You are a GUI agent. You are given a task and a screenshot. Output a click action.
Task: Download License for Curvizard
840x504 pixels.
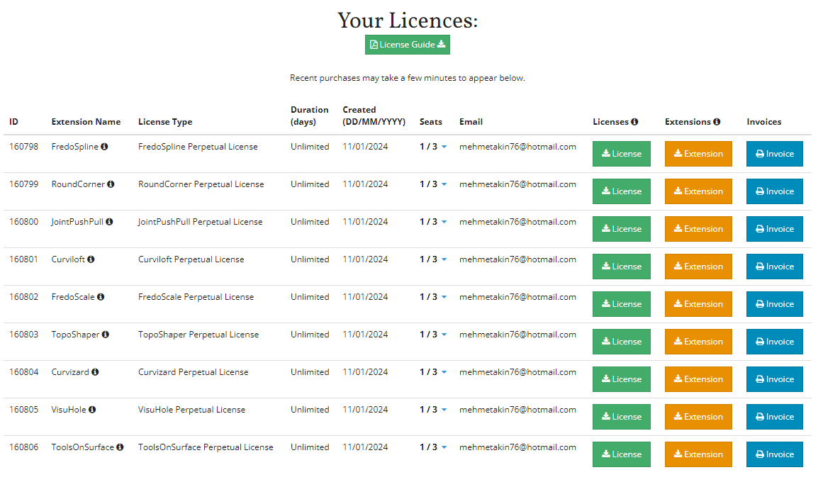click(x=622, y=379)
